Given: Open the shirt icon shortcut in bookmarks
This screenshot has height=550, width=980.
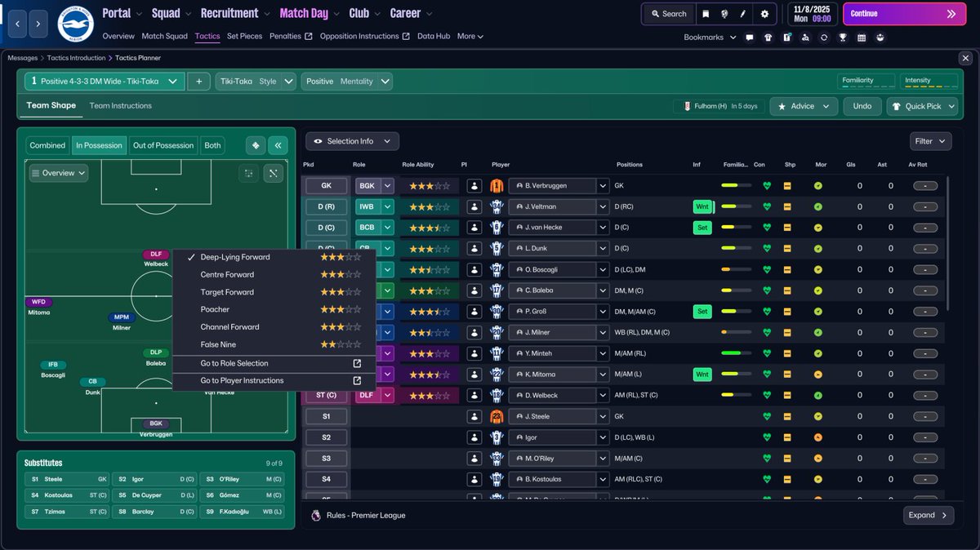Looking at the screenshot, I should click(768, 38).
